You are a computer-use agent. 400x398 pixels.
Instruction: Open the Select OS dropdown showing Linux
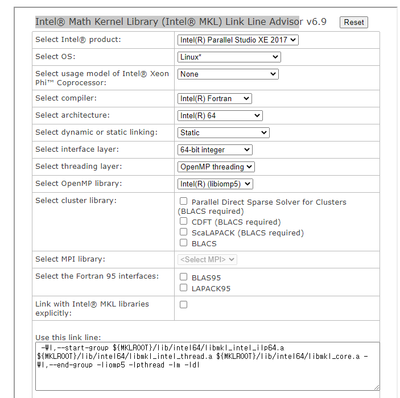tap(229, 57)
